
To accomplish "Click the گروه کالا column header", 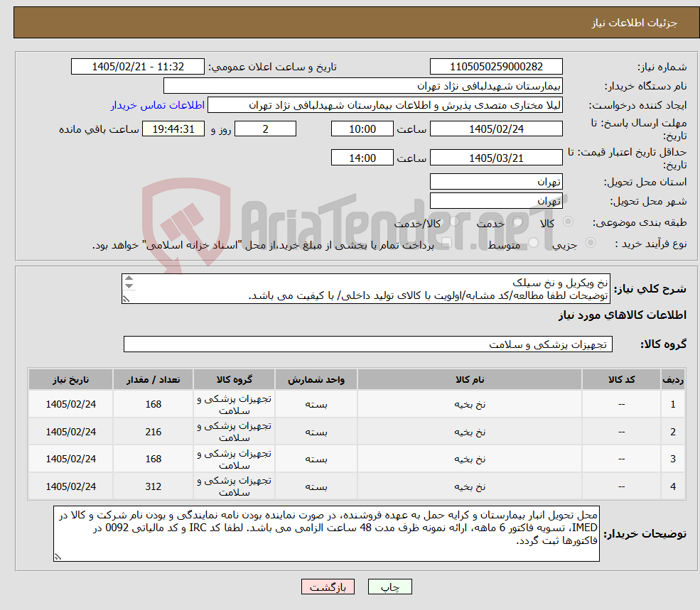I will [x=235, y=379].
